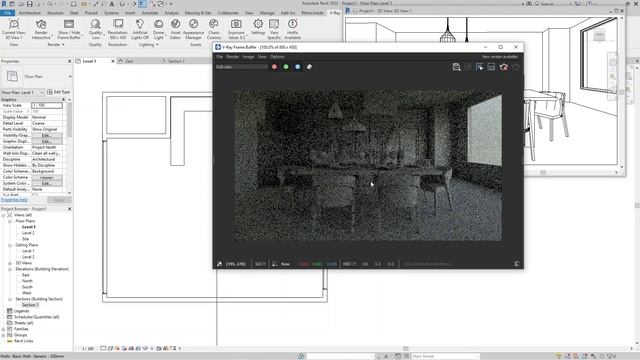Switch to the Structure ribbon tab

[55, 13]
